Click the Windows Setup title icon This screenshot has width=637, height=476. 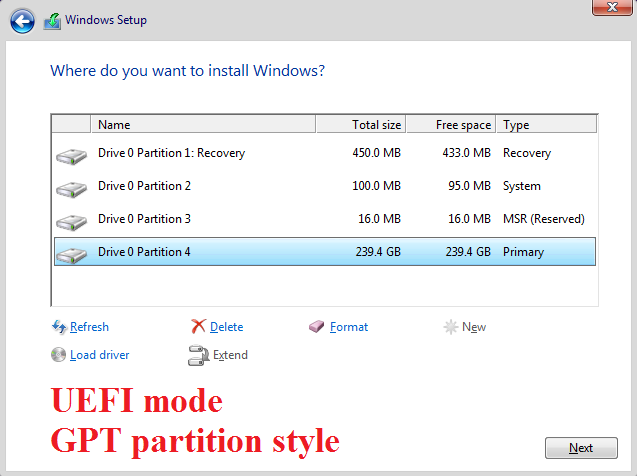tap(52, 21)
